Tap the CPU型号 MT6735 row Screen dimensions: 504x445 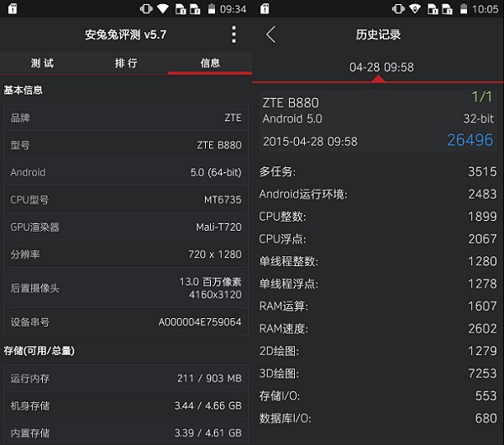point(126,200)
